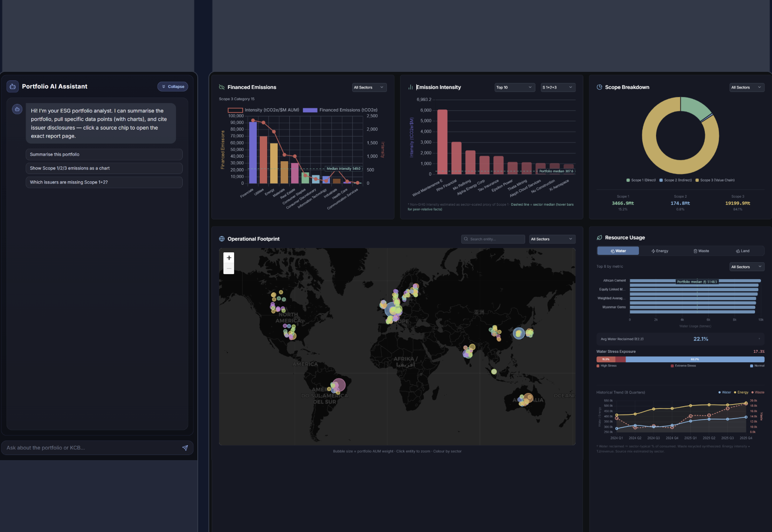Image resolution: width=772 pixels, height=532 pixels.
Task: Toggle the Intensity (tCO2e/$M AUM) legend series
Action: click(264, 110)
